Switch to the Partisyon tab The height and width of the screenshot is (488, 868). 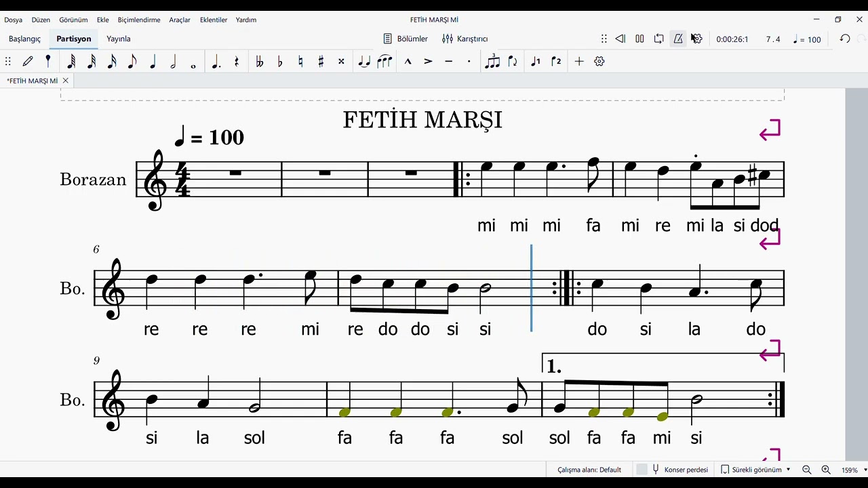(x=74, y=39)
